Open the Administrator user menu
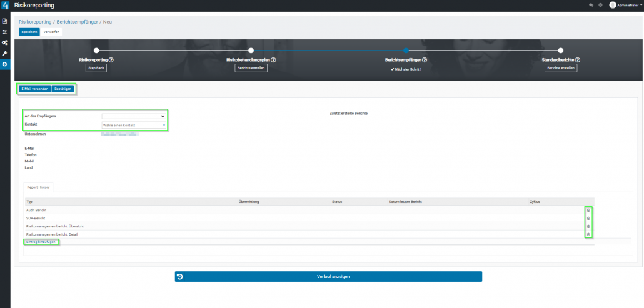Viewport: 644px width, 308px height. (625, 5)
